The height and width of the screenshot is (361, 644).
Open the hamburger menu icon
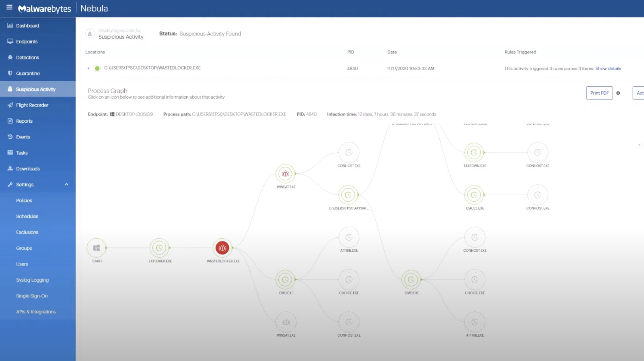[9, 7]
